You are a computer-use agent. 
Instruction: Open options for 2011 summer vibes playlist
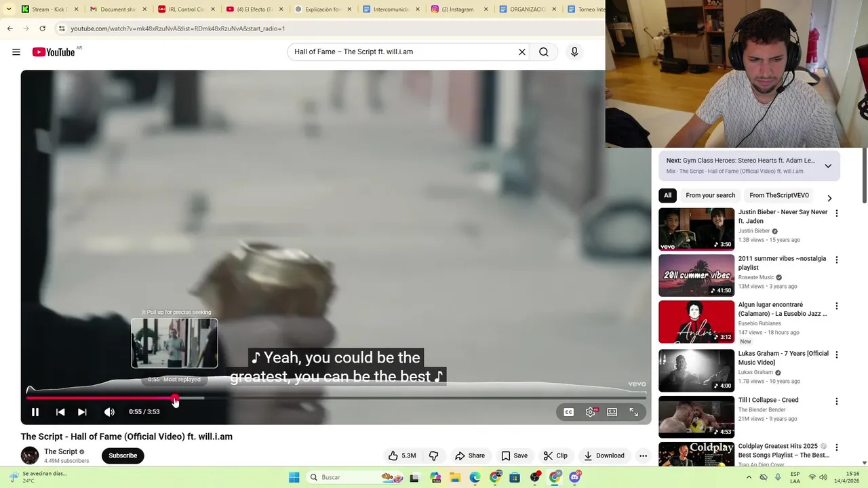tap(836, 260)
